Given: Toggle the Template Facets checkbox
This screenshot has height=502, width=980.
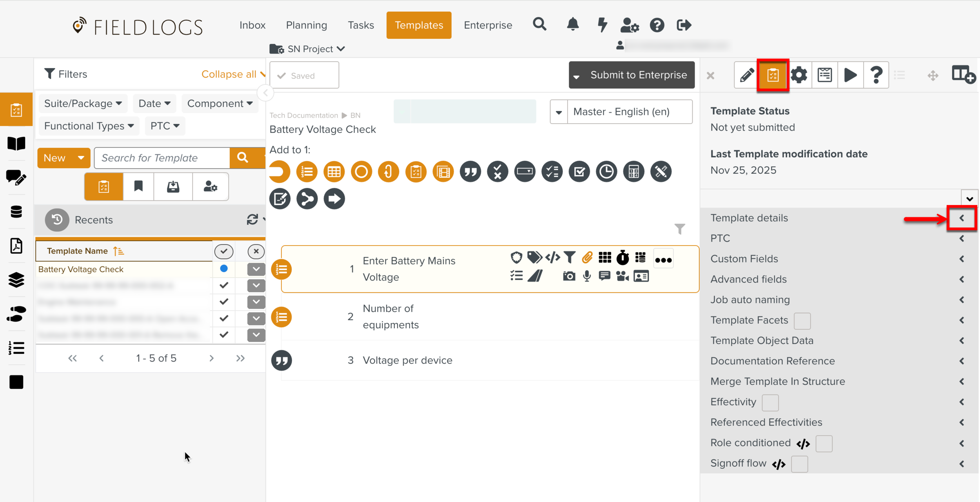Looking at the screenshot, I should [x=802, y=321].
